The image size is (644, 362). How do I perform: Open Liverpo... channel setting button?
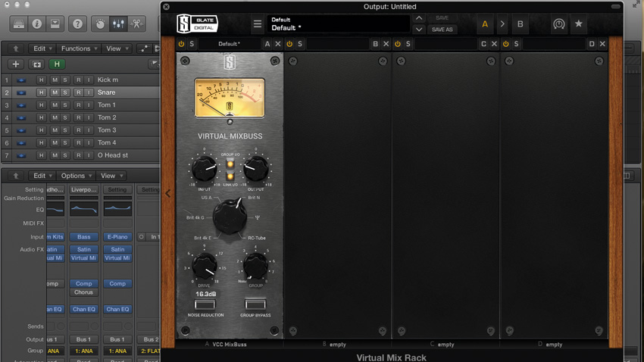(84, 189)
